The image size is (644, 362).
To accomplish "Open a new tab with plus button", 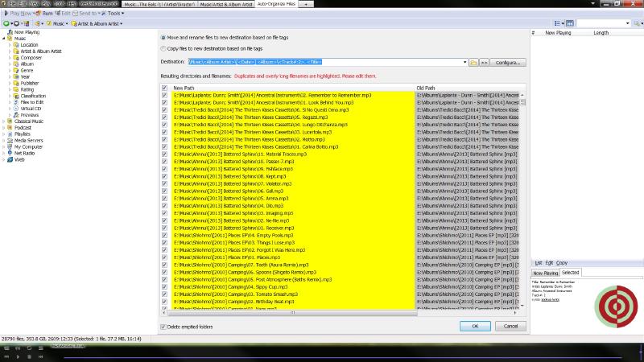I will 306,4.
